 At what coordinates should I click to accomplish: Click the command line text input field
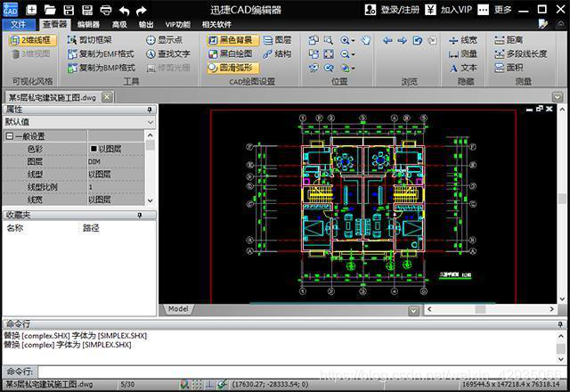302,372
